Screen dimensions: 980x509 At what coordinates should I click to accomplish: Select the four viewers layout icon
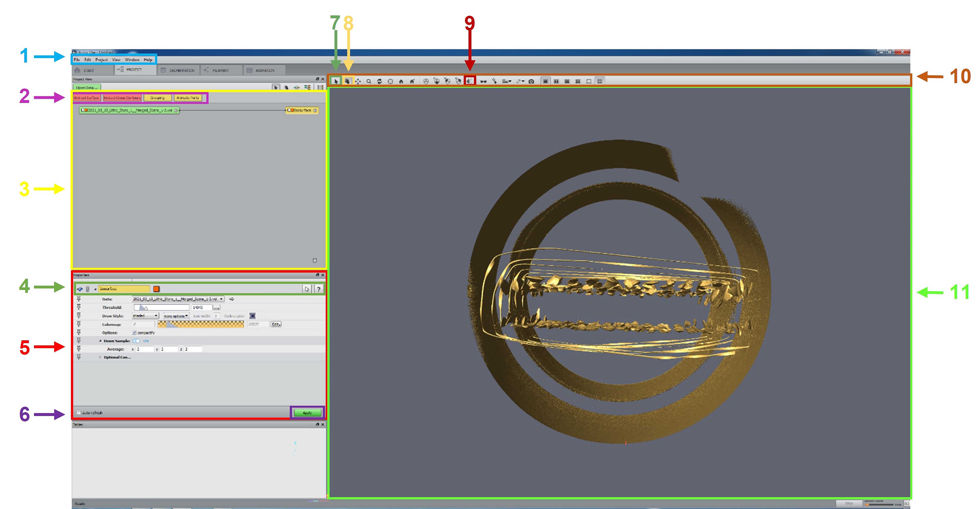tap(578, 81)
